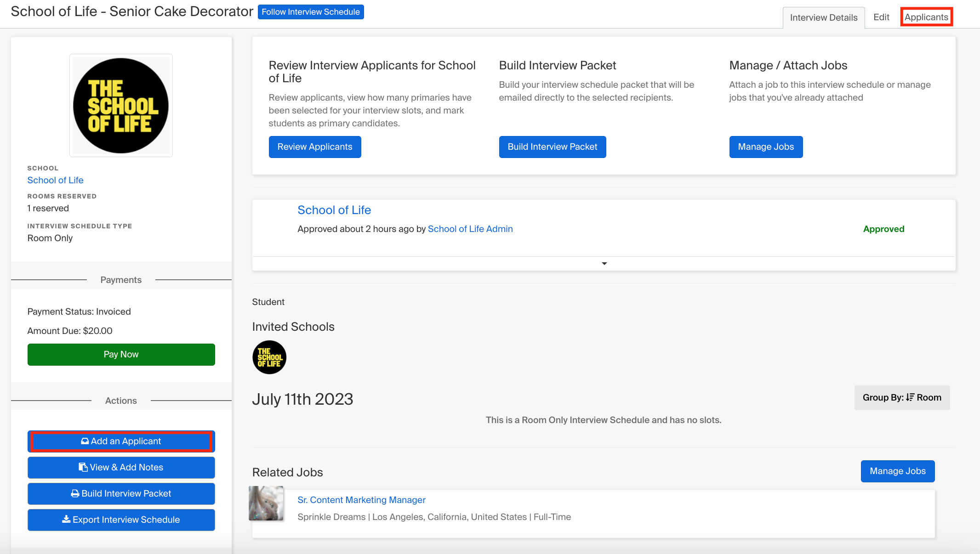Viewport: 980px width, 554px height.
Task: Expand the School of Life approval details arrow
Action: 604,264
